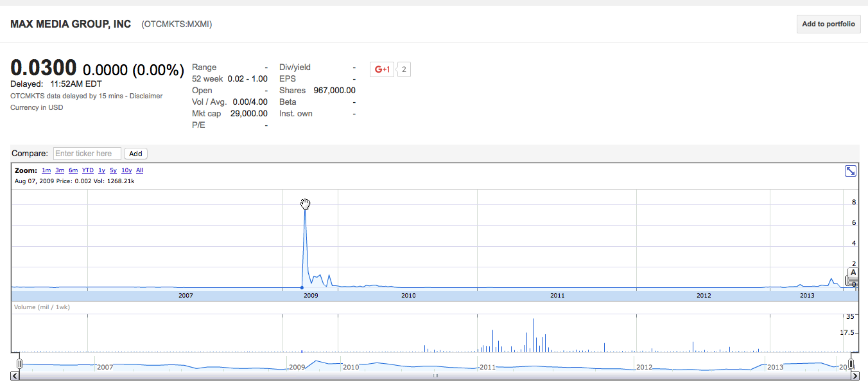Screen dimensions: 868x385
Task: Click the 0.0300 current price
Action: click(x=44, y=68)
